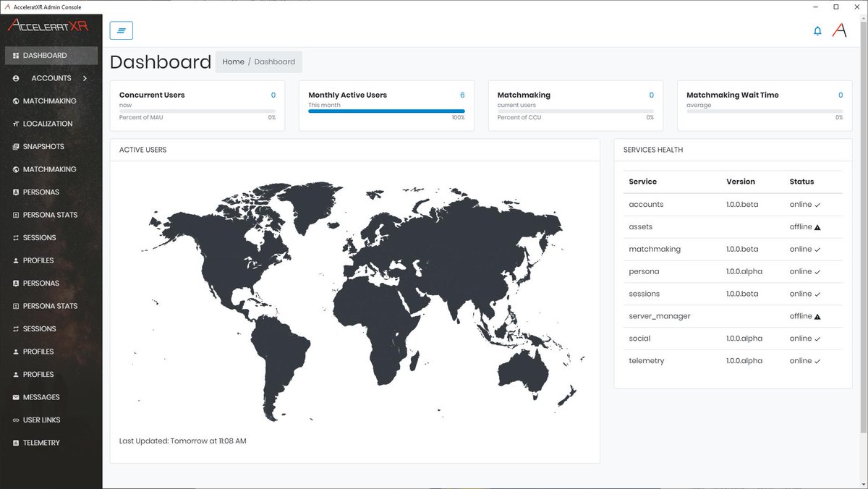Select the social service name

(x=639, y=339)
